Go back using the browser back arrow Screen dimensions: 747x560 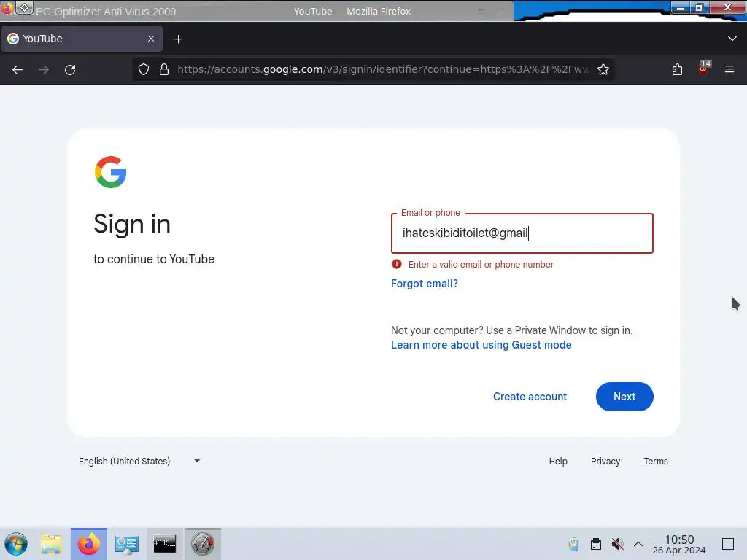point(18,69)
